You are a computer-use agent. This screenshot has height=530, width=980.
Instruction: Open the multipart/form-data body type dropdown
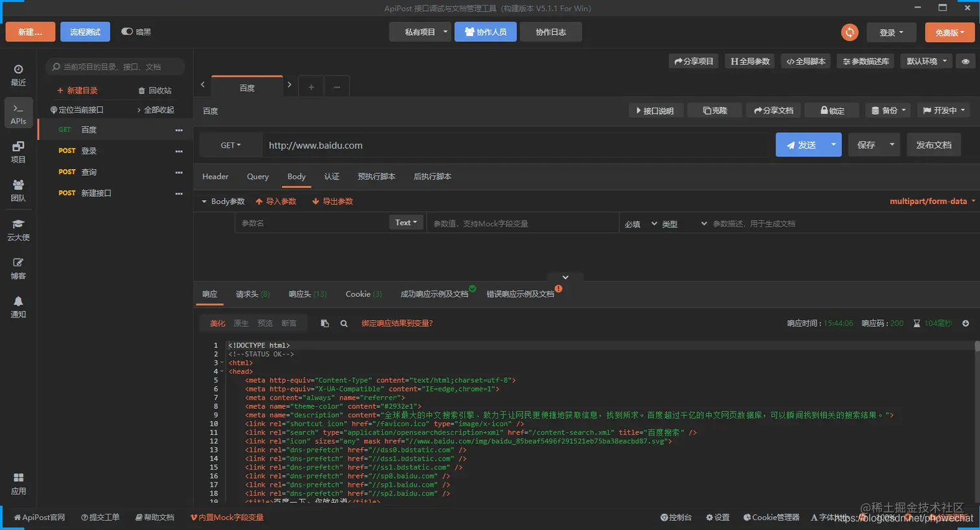tap(932, 202)
